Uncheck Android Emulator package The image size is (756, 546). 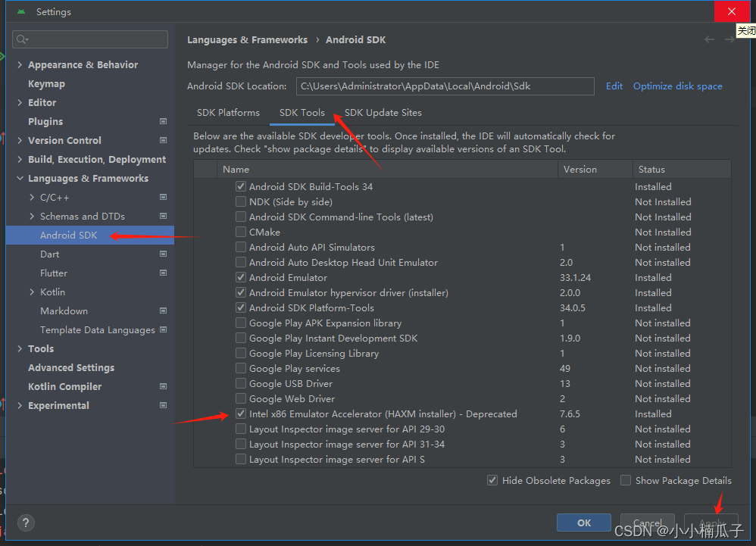[241, 278]
